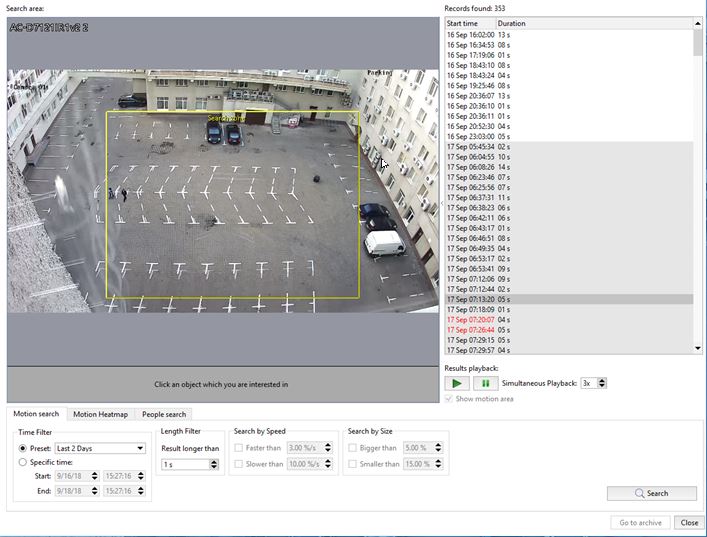Select the Preset radio button
Screen dimensions: 707x537
(23, 449)
